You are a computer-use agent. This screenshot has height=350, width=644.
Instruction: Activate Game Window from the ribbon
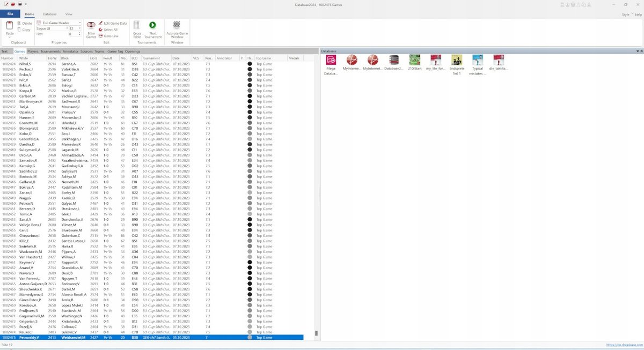pyautogui.click(x=177, y=28)
